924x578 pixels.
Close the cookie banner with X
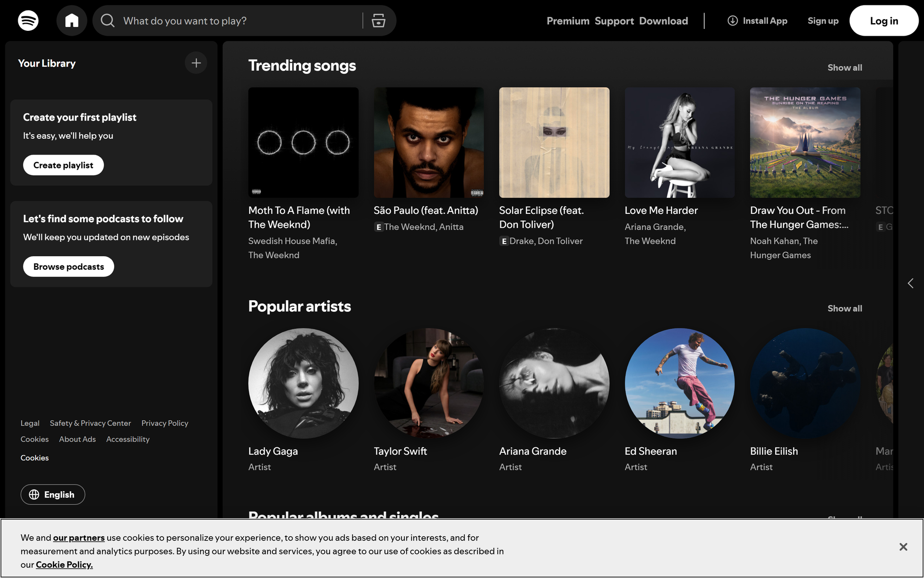903,547
